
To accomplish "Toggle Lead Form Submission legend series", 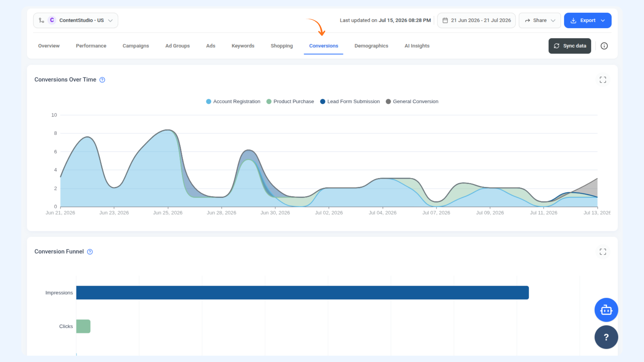I will click(x=350, y=102).
